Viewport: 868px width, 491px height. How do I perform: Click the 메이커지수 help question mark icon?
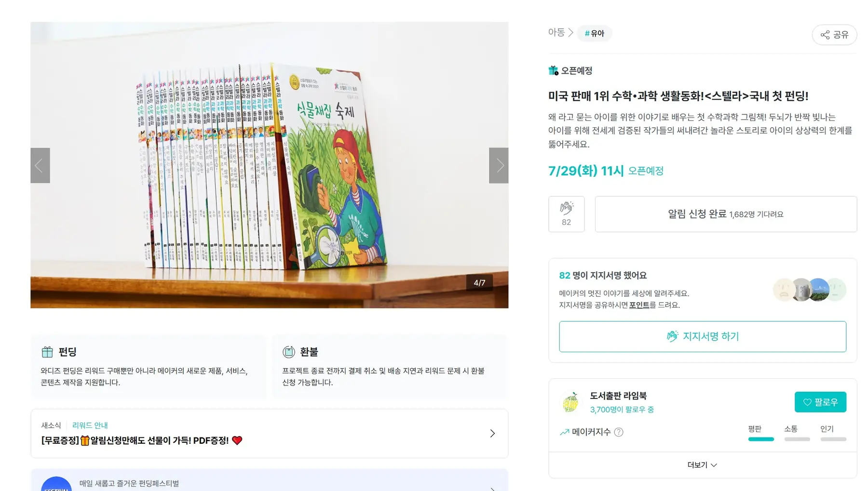click(619, 432)
